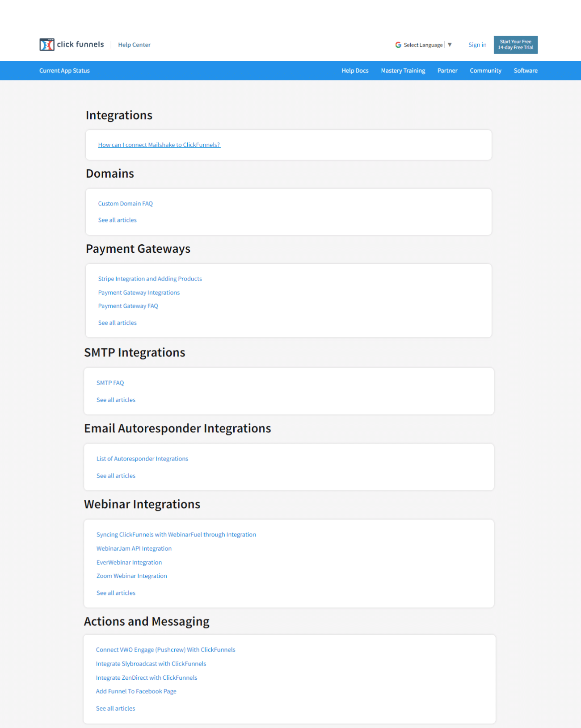
Task: Open Mastery Training menu item
Action: (403, 71)
